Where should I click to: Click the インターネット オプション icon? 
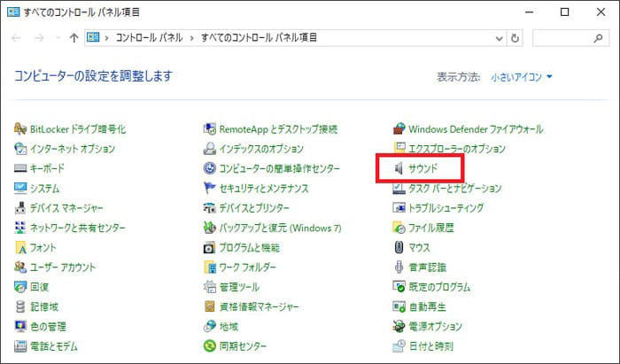[x=20, y=149]
